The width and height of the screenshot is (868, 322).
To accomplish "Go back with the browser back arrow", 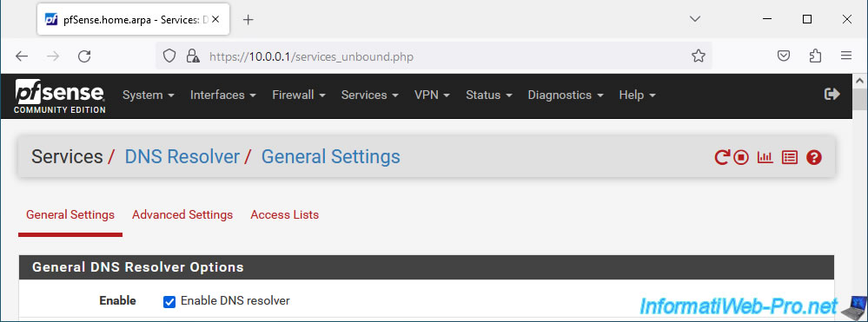I will (22, 56).
